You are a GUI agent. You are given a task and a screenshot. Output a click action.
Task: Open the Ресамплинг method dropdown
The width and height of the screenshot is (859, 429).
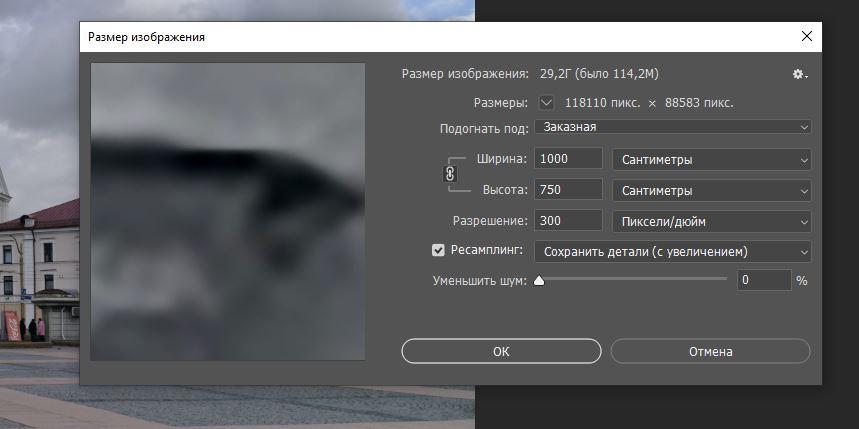(673, 252)
